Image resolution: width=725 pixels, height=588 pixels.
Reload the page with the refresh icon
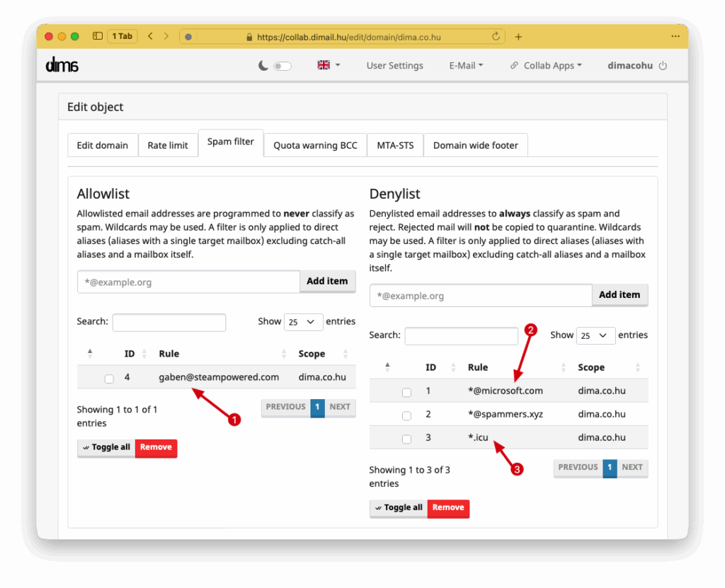(x=496, y=37)
